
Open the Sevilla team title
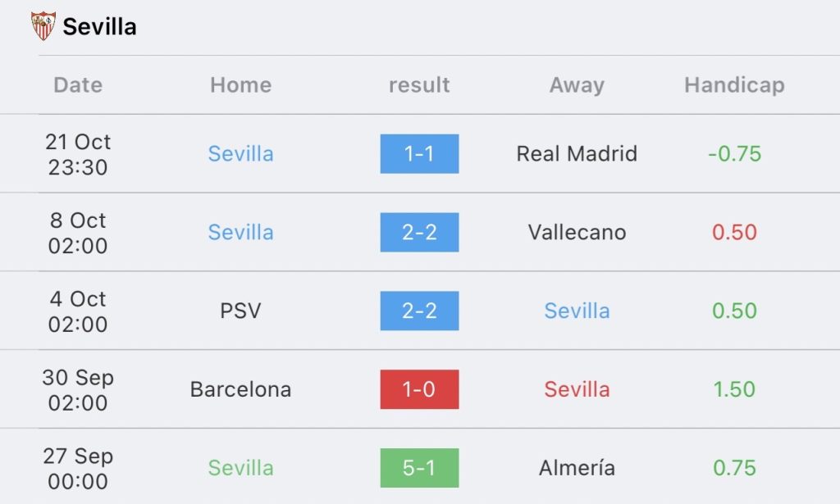[99, 27]
